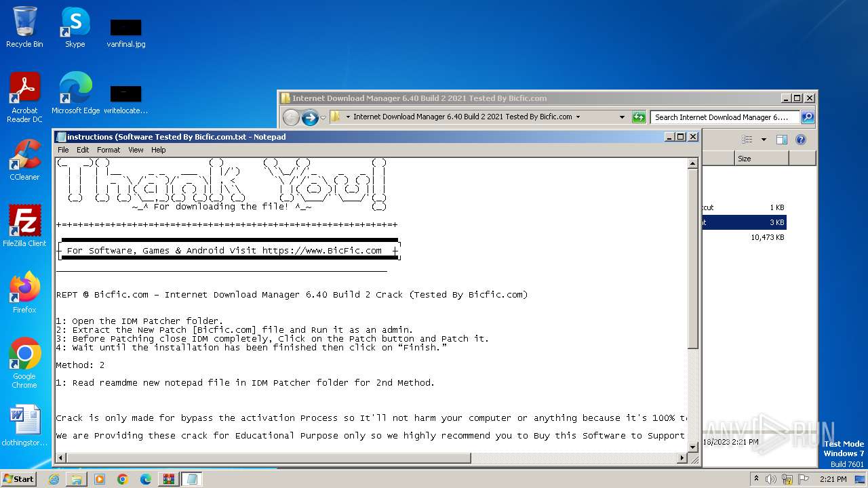Open Chrome from the taskbar
This screenshot has width=868, height=488.
(123, 479)
